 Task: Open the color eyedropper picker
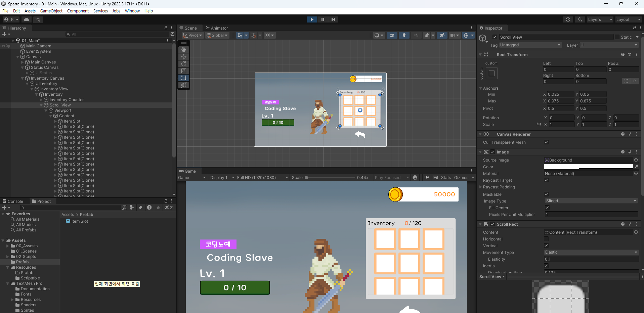[636, 167]
